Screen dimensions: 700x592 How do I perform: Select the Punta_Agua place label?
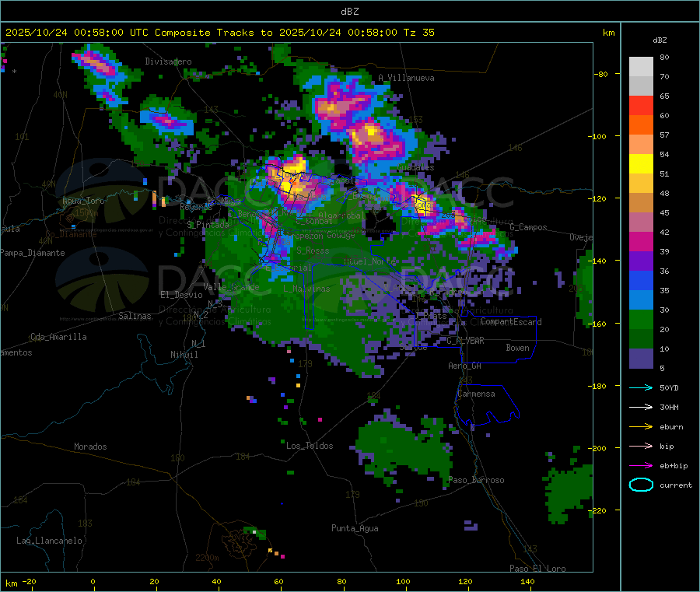click(355, 529)
